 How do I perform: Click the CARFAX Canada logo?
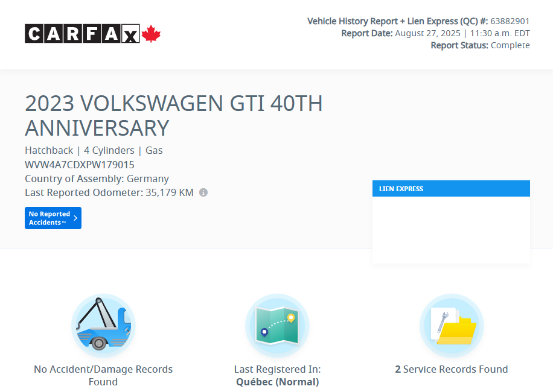tap(92, 33)
